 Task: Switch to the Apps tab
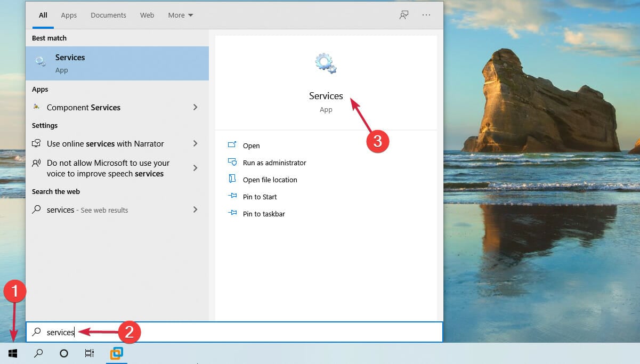point(69,15)
